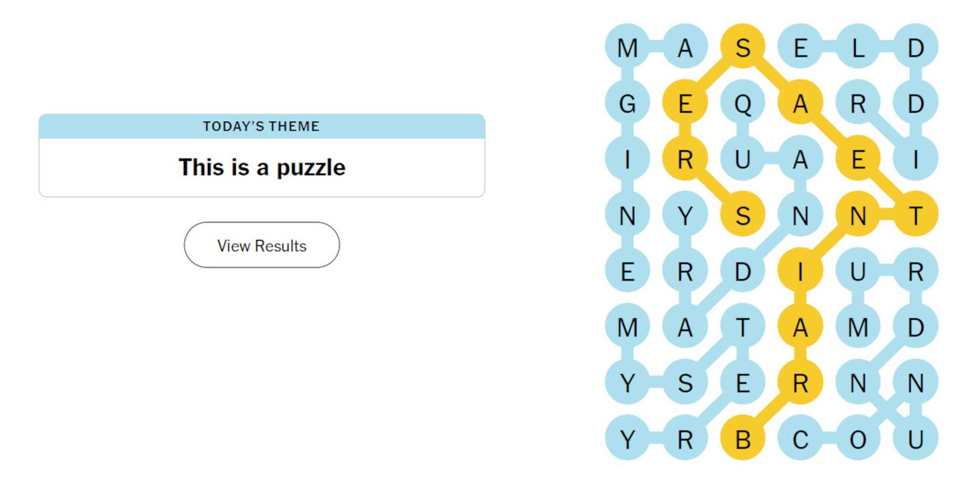
Task: Click the TODAY'S THEME header banner
Action: click(x=261, y=126)
